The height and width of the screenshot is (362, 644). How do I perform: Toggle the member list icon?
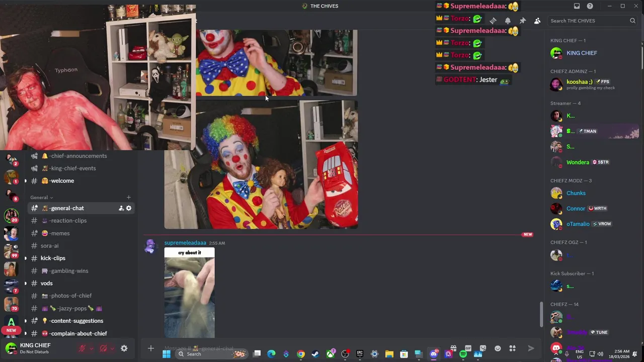[537, 21]
